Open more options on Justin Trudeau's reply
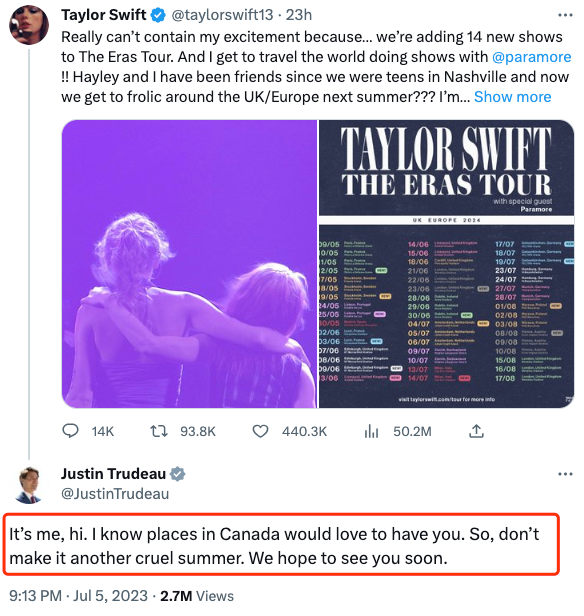This screenshot has width=584, height=616. tap(565, 474)
